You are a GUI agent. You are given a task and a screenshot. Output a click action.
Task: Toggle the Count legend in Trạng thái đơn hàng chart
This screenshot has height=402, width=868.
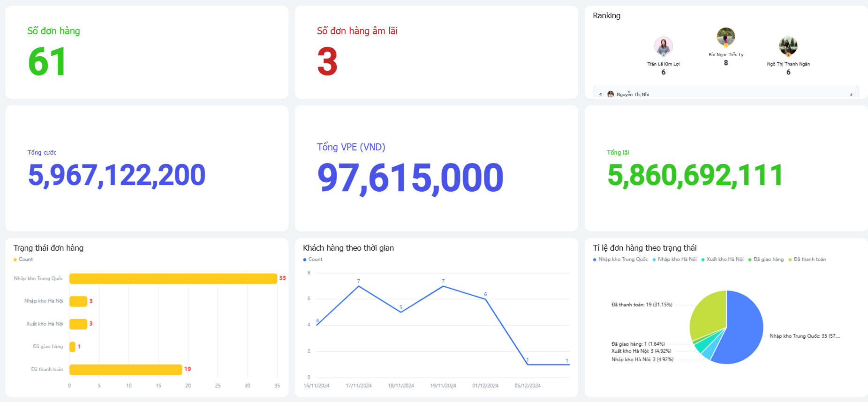23,259
